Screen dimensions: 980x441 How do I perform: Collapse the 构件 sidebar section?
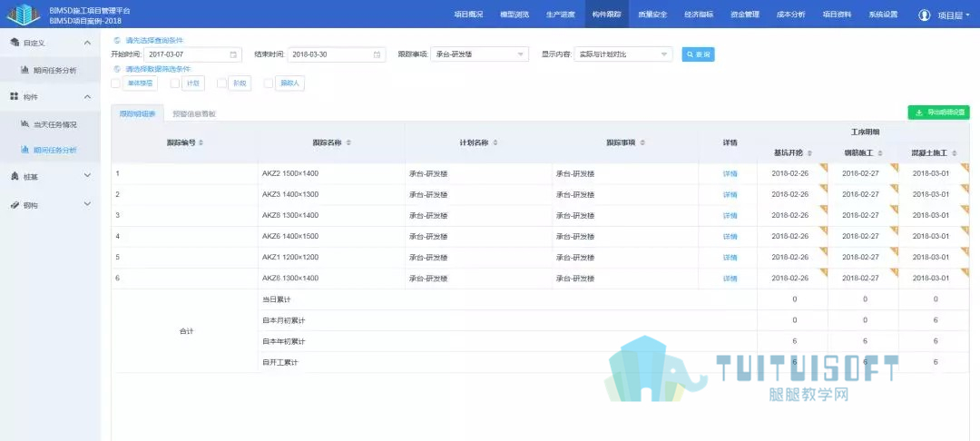tap(87, 97)
